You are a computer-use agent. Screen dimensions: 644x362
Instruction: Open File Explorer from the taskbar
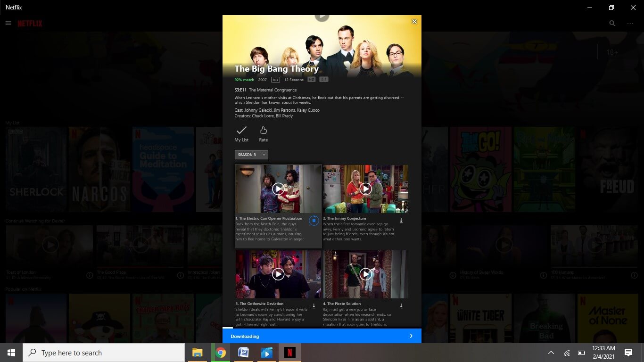(x=197, y=353)
